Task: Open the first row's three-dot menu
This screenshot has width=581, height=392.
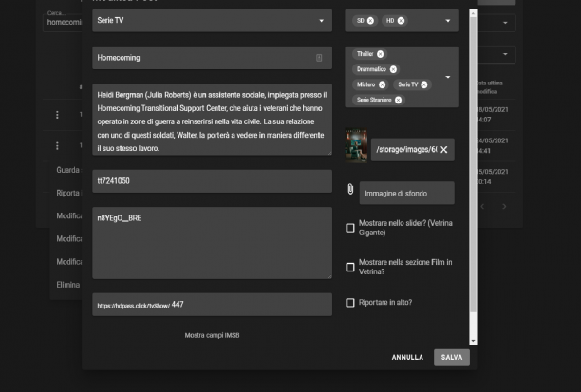Action: (x=57, y=115)
